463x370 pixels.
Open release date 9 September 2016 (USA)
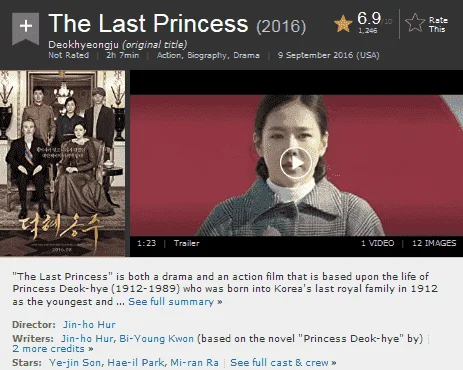tap(328, 55)
